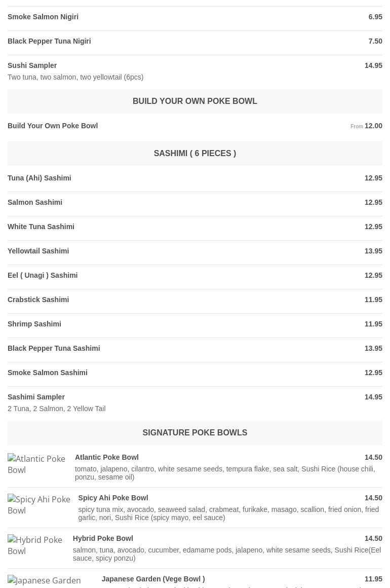Image resolution: width=390 pixels, height=588 pixels.
Task: Pick the Shrimp Sashimi item
Action: (x=195, y=324)
